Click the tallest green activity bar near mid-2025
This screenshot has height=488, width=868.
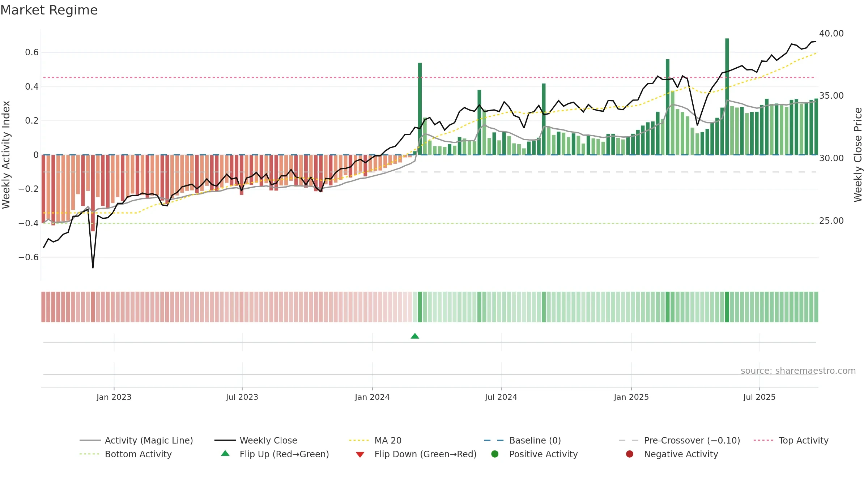pyautogui.click(x=727, y=97)
